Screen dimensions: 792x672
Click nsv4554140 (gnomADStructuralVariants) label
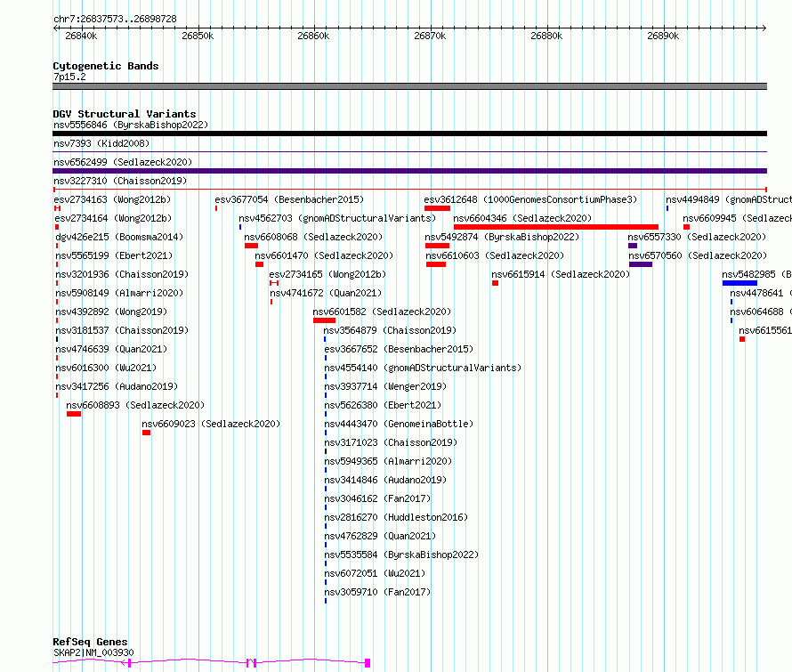pyautogui.click(x=423, y=368)
